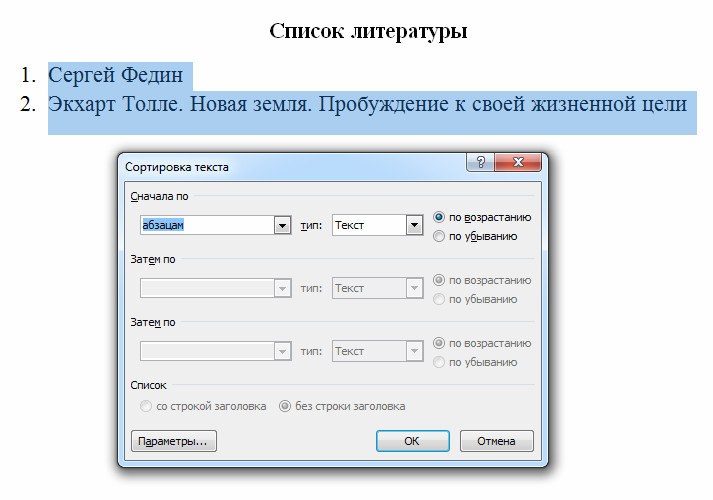This screenshot has width=713, height=500.
Task: Click the Список литературы heading
Action: point(368,31)
